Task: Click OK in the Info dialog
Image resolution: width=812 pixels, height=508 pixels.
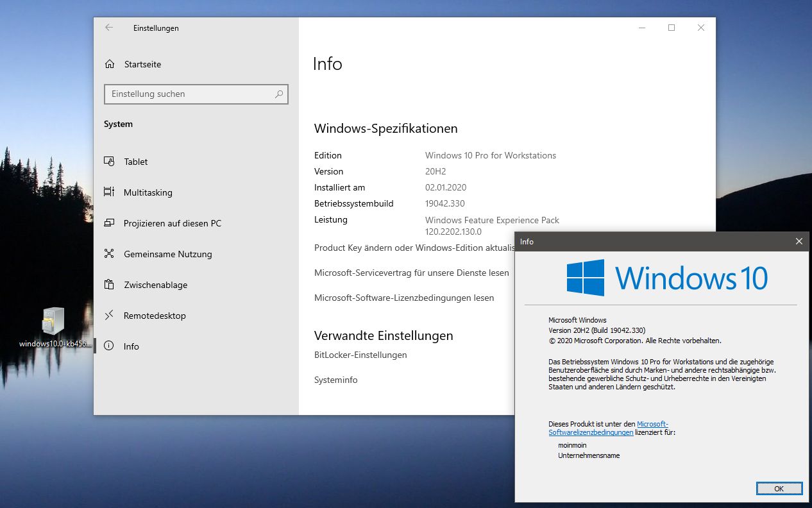Action: click(779, 488)
